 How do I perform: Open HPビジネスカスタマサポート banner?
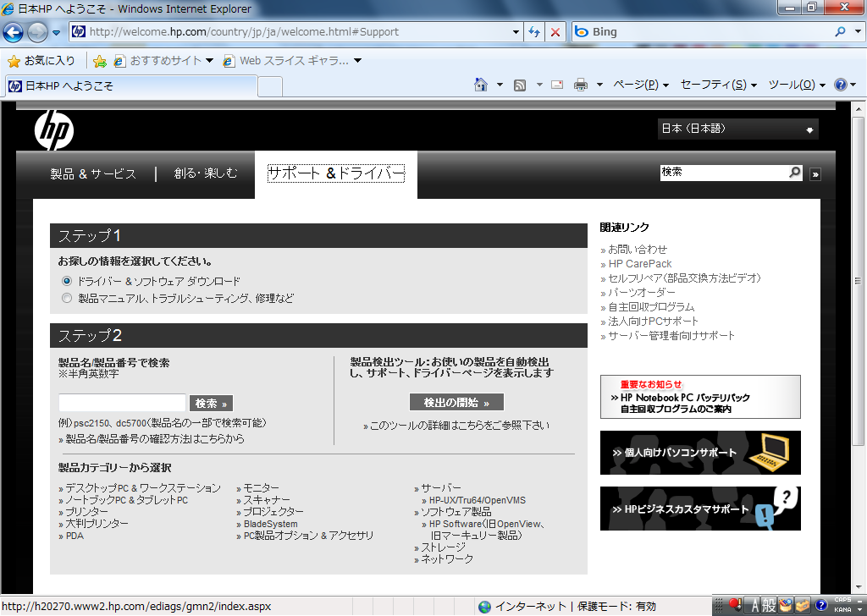[700, 509]
